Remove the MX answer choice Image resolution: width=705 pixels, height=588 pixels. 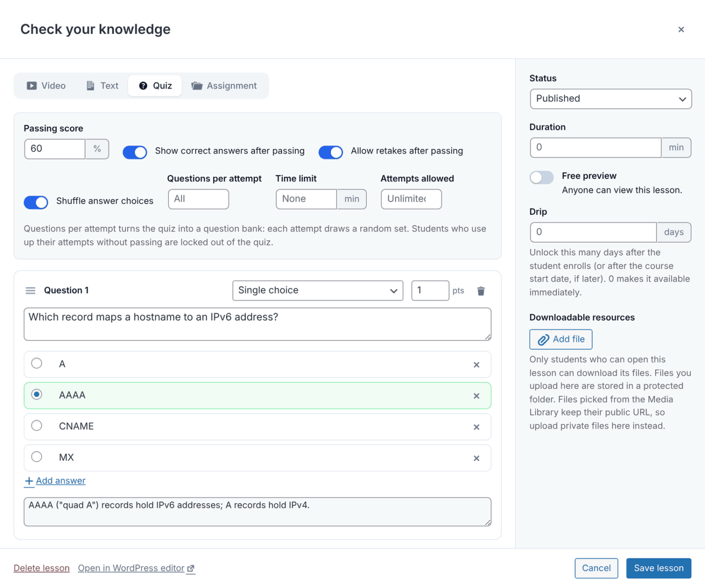(x=477, y=458)
